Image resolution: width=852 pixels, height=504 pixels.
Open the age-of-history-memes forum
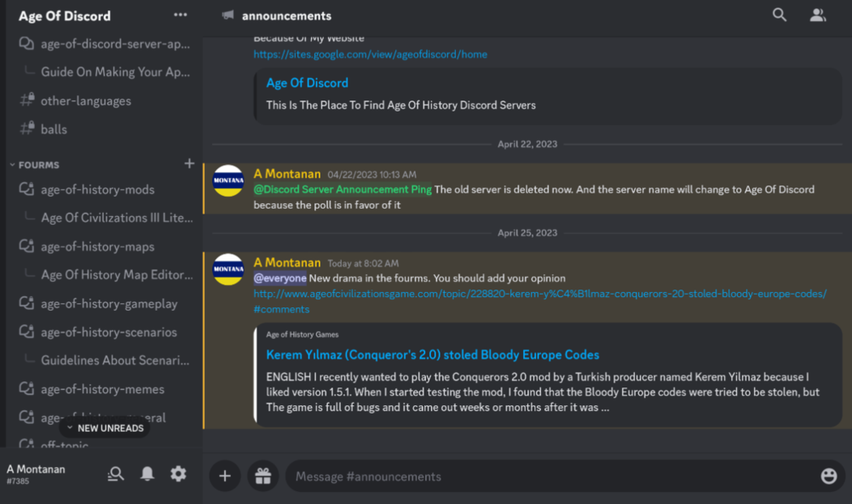104,389
